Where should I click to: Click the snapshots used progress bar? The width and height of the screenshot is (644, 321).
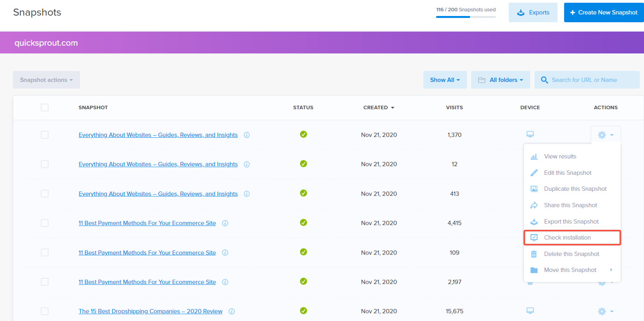[466, 17]
